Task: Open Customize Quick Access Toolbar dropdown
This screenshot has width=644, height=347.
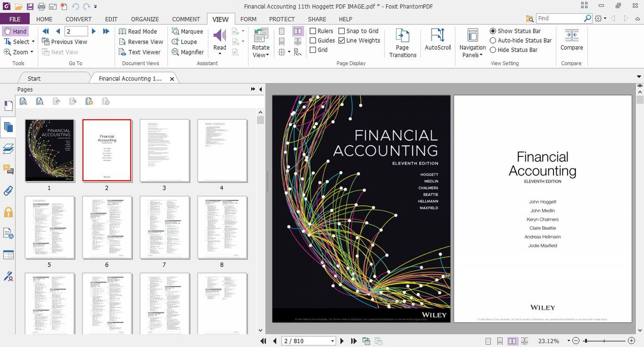Action: pos(96,7)
